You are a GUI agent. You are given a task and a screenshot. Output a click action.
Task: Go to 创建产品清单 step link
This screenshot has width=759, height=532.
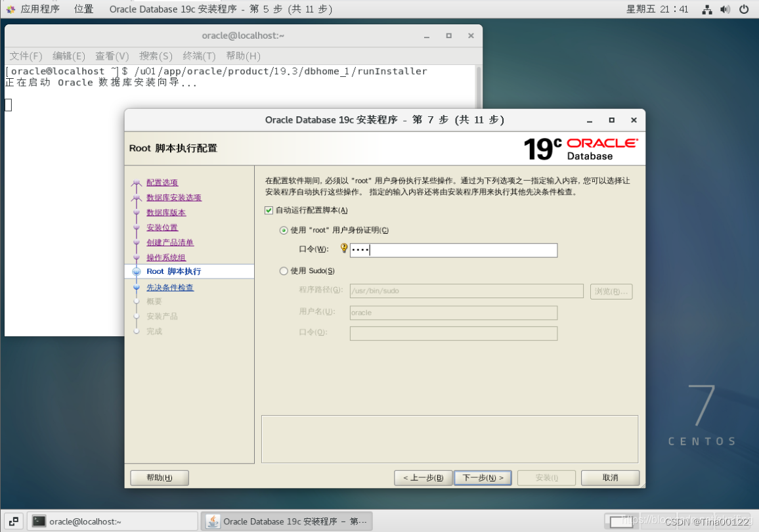[170, 242]
